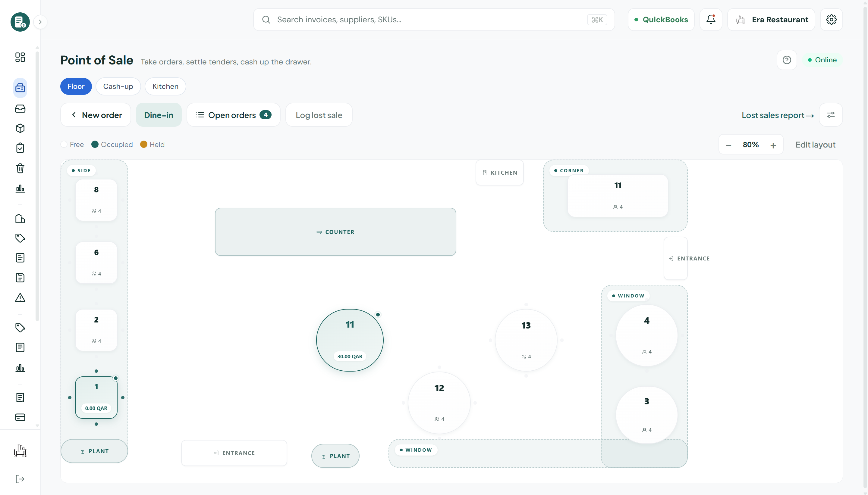Open the inventory box icon in sidebar
Viewport: 868px width, 495px height.
(x=20, y=128)
